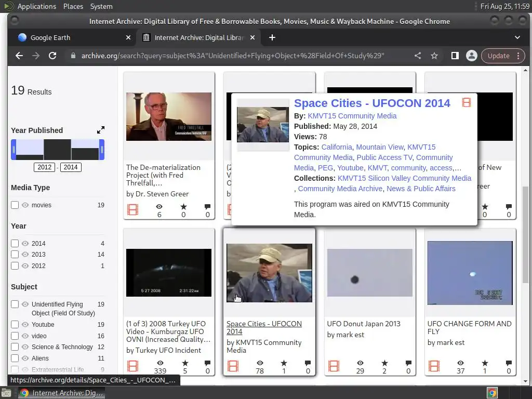This screenshot has width=532, height=399.
Task: Check the Youtube subject filter
Action: (x=15, y=324)
